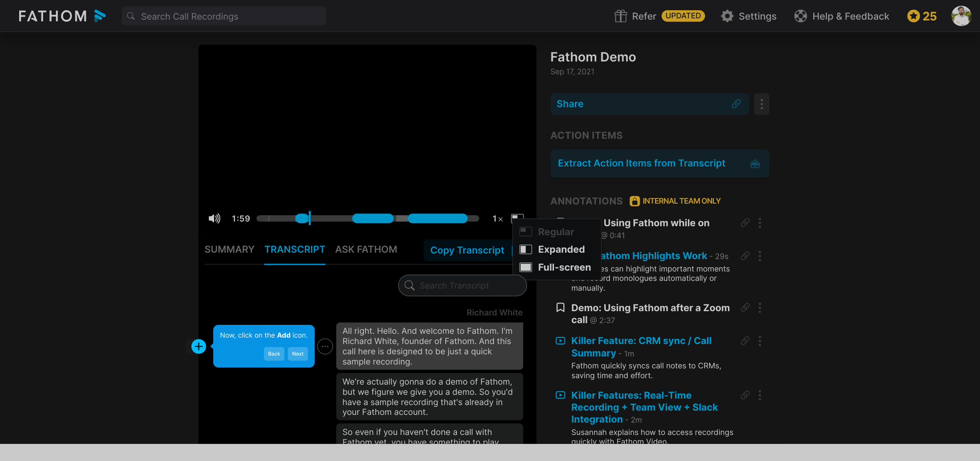Viewport: 980px width, 461px height.
Task: Open more options next to Share
Action: click(762, 104)
